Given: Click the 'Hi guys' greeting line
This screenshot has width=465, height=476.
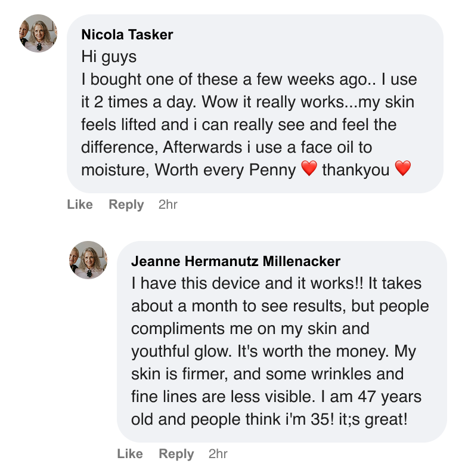Looking at the screenshot, I should click(x=108, y=57).
